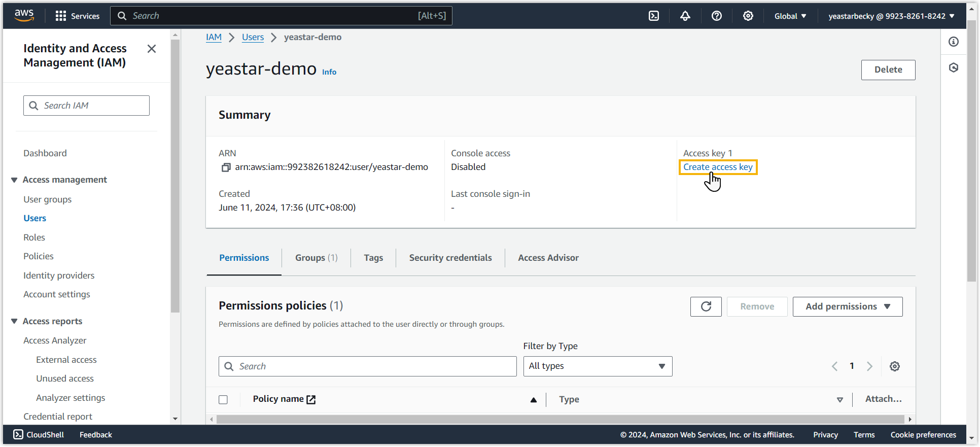Open the notifications bell
The height and width of the screenshot is (447, 980).
click(x=685, y=16)
